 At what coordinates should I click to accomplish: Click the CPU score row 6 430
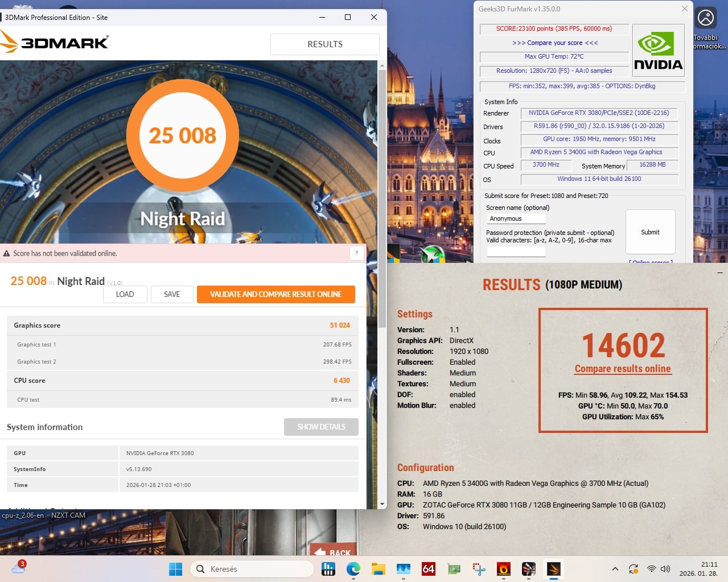(183, 381)
